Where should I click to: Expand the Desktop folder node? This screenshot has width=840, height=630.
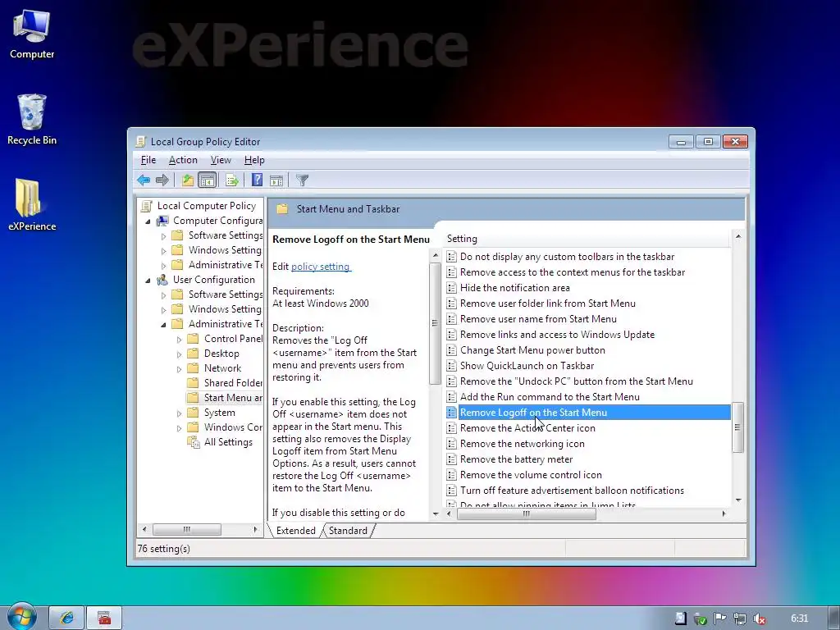[x=179, y=354]
